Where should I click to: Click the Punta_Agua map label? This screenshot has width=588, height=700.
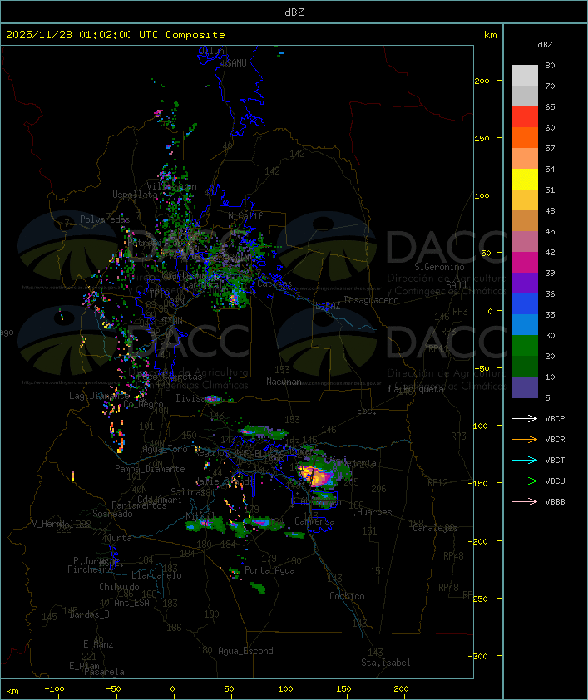click(269, 570)
